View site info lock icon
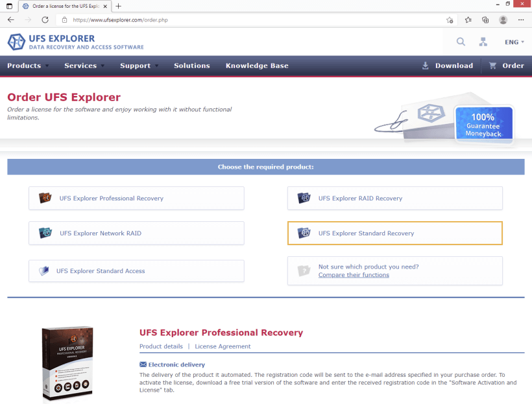532x404 pixels. [x=64, y=19]
